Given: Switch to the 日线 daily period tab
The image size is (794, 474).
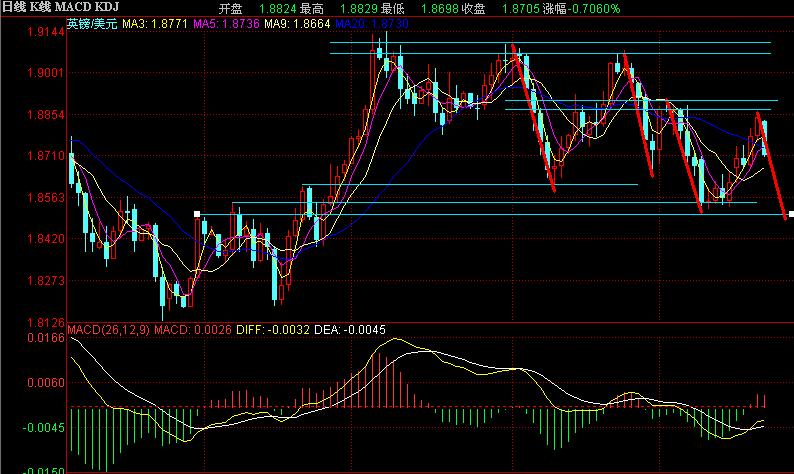Looking at the screenshot, I should [x=14, y=7].
